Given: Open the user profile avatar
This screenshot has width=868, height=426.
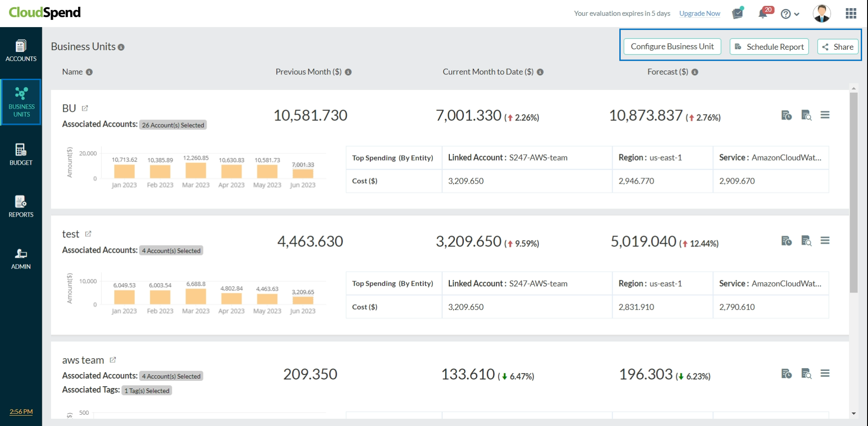Looking at the screenshot, I should click(821, 14).
